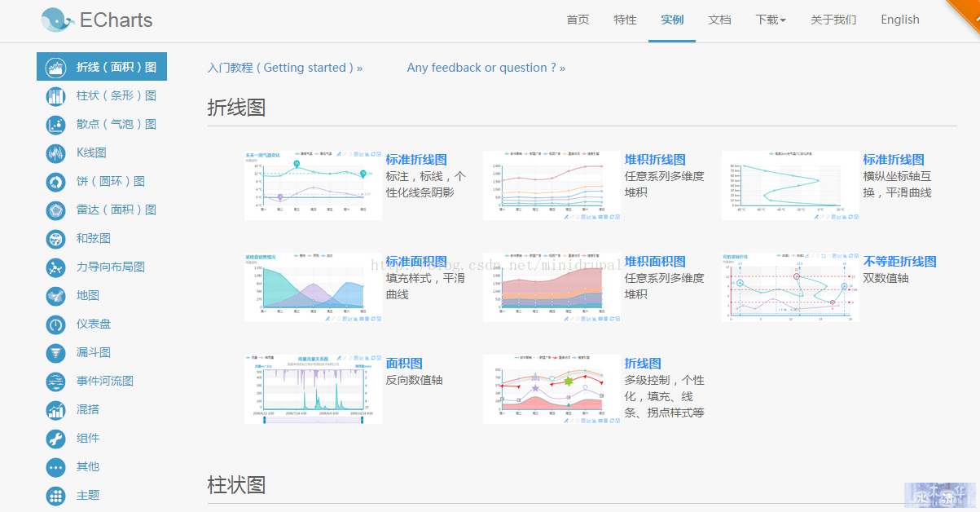Select the 柱状（条形）图 bar chart icon
Screen dimensions: 980x512
(56, 96)
